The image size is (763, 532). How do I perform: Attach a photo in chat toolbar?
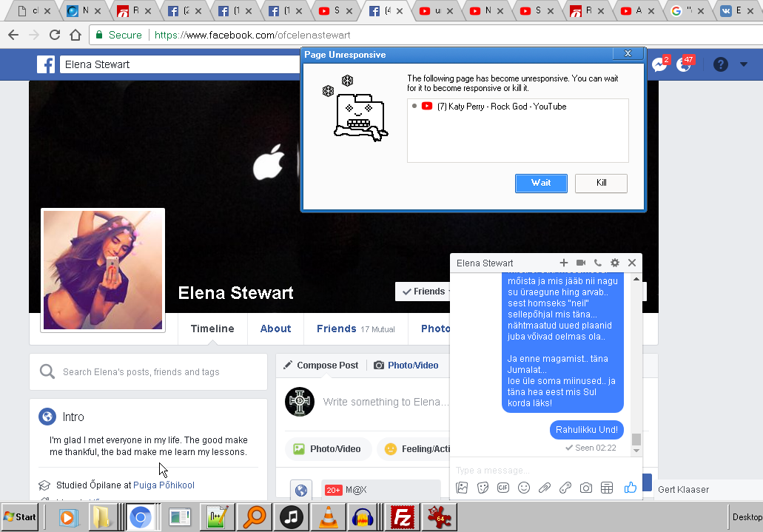tap(462, 488)
